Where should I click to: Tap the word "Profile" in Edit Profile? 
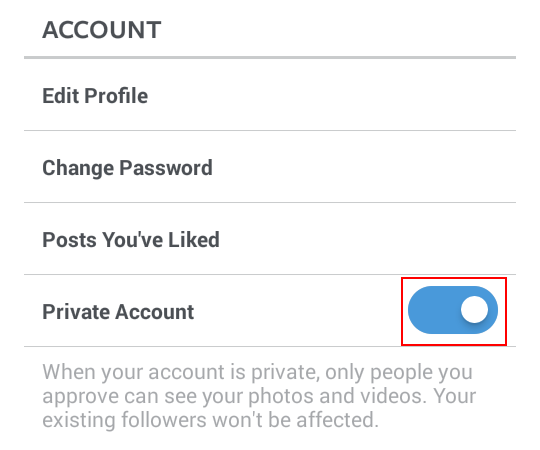[x=116, y=95]
